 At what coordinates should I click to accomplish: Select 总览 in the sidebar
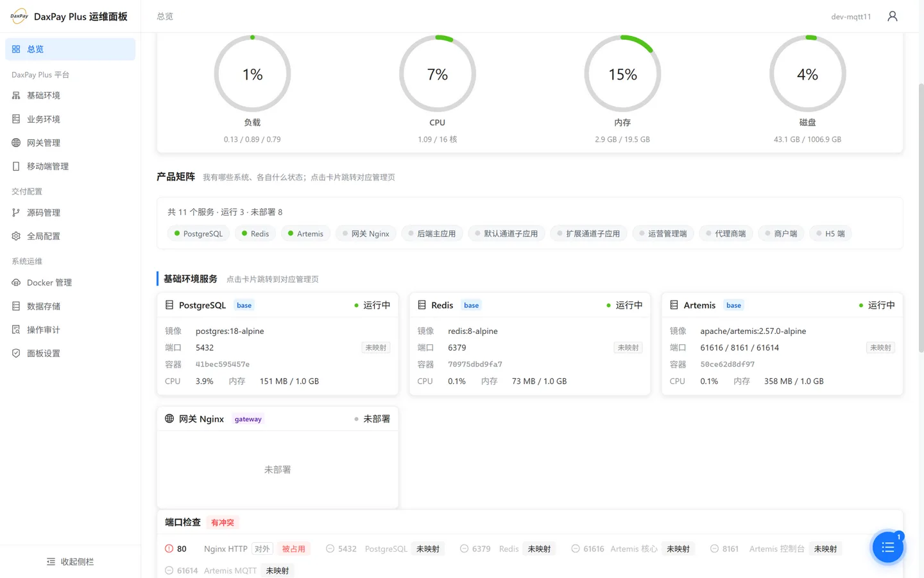click(x=70, y=49)
